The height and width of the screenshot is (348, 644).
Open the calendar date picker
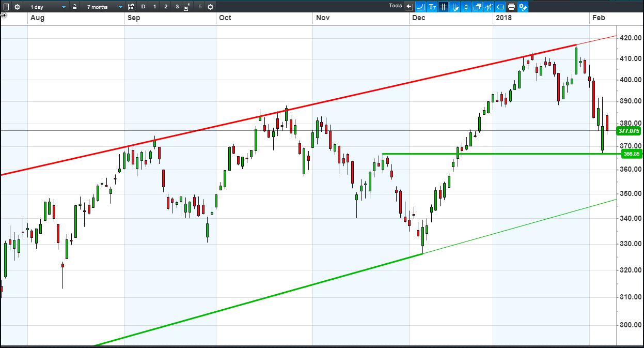(x=131, y=7)
